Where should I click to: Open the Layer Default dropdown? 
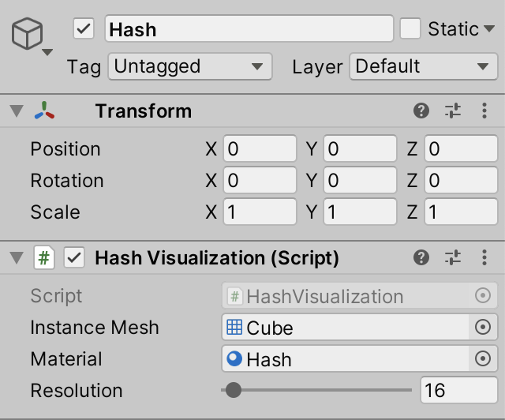coord(424,67)
